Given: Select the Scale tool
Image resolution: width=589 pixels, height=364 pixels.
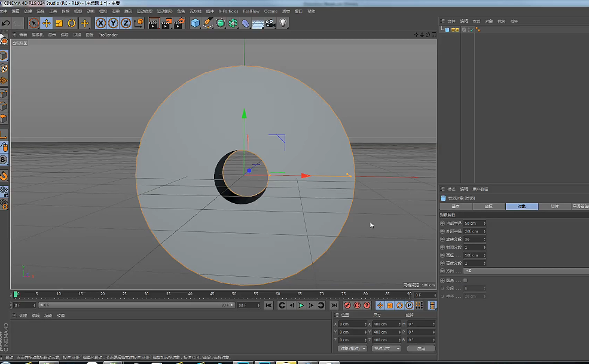Looking at the screenshot, I should [59, 23].
